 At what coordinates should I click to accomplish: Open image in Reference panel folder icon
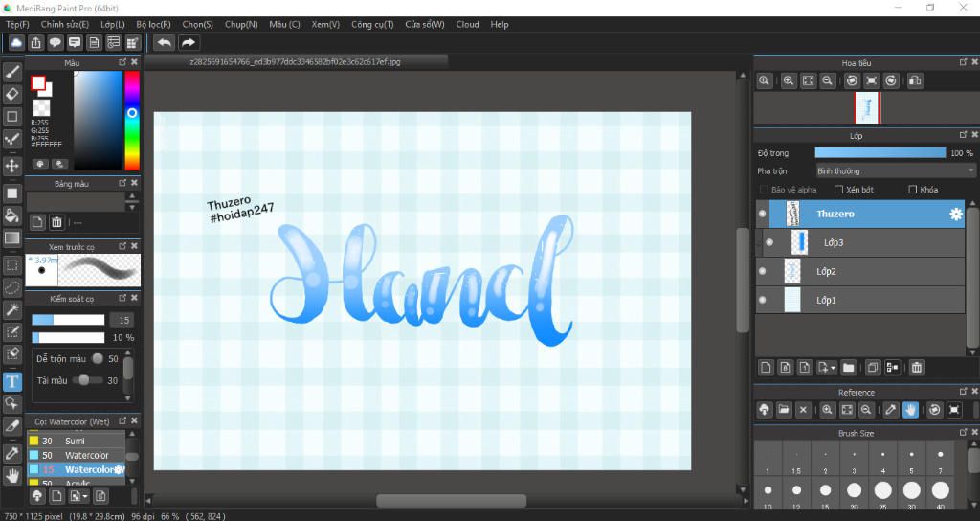(x=784, y=410)
